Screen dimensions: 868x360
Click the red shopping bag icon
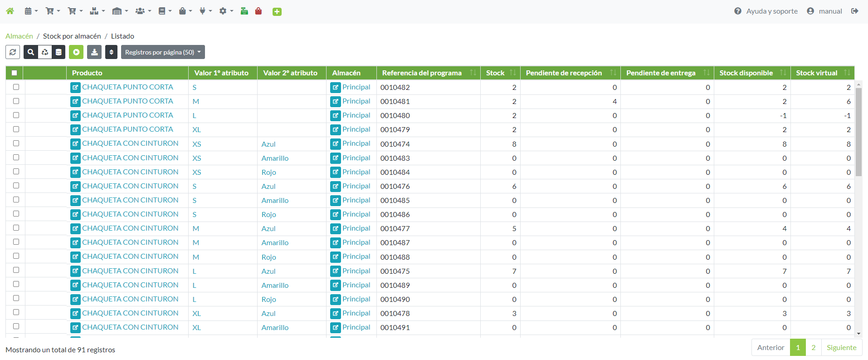[258, 11]
